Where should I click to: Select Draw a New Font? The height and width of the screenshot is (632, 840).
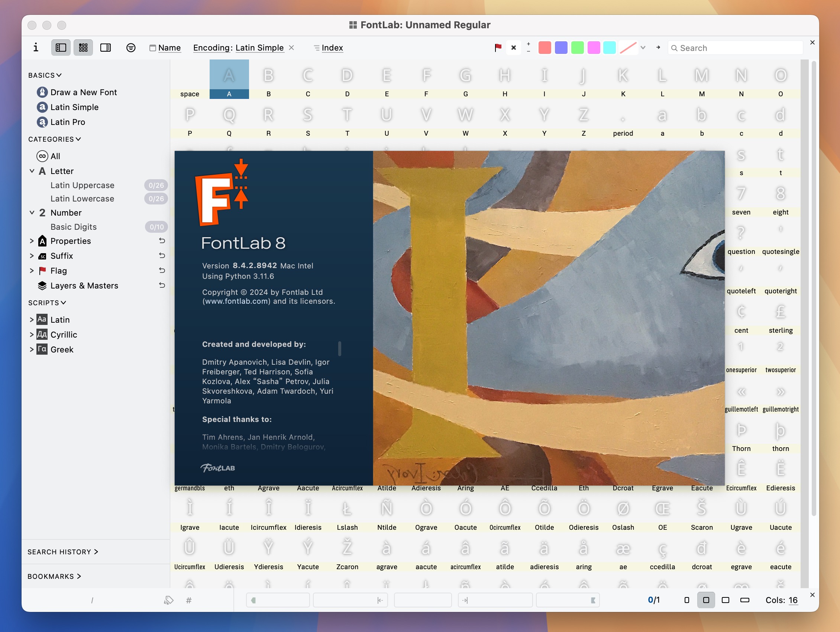click(76, 92)
